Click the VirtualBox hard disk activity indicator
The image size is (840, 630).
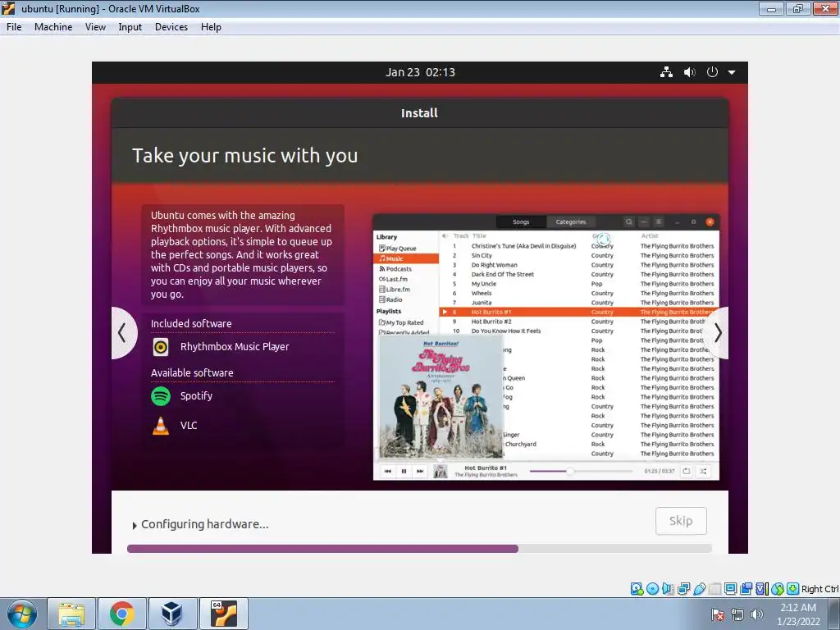click(x=637, y=589)
